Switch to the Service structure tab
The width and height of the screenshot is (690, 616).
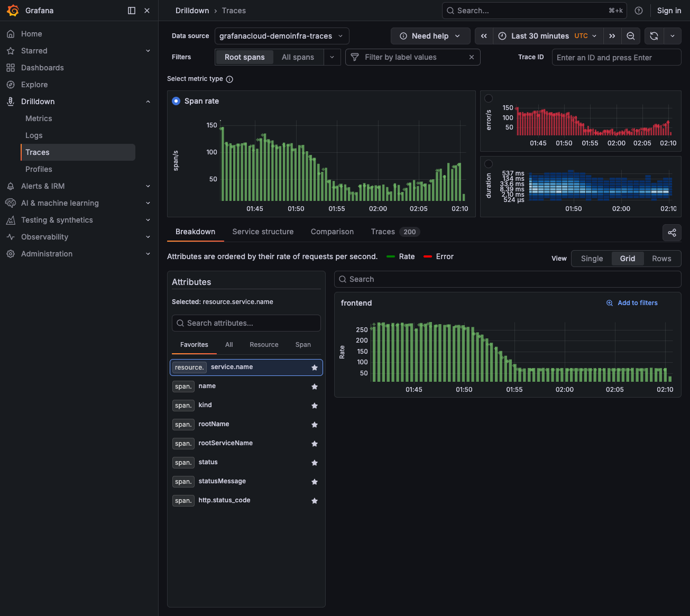[x=263, y=232]
